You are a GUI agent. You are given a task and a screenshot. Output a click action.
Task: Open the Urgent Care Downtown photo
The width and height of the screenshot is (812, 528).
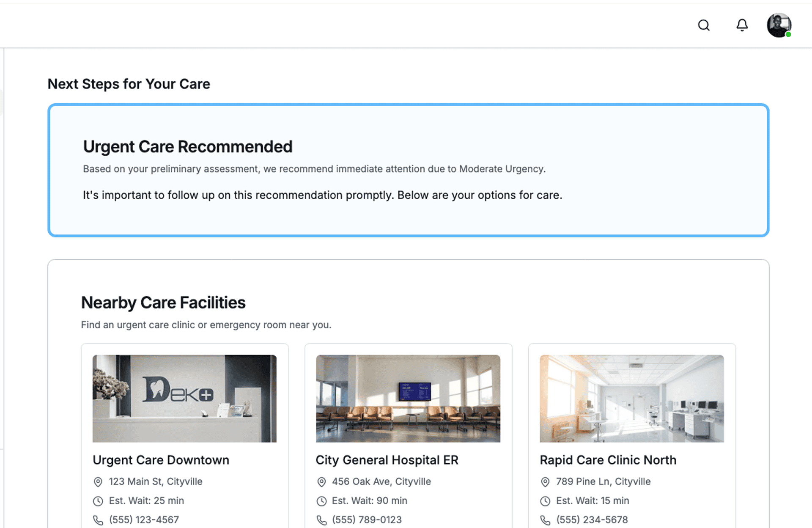point(184,399)
